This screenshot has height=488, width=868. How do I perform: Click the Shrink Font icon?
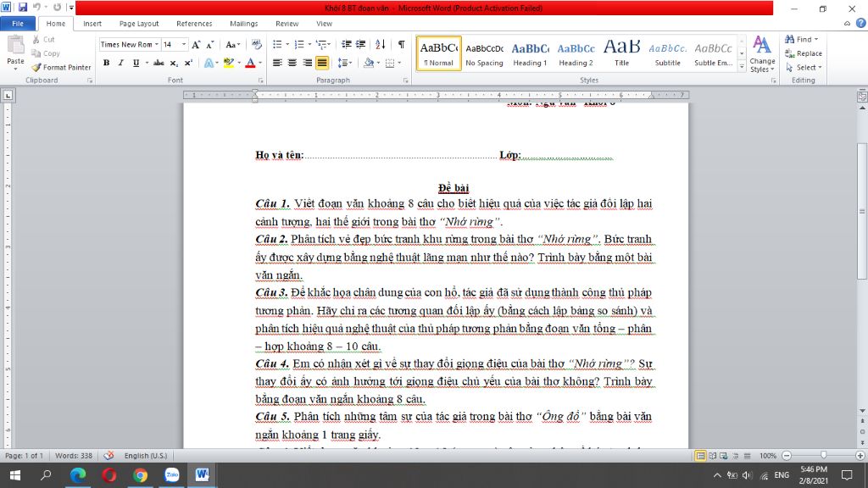point(210,44)
